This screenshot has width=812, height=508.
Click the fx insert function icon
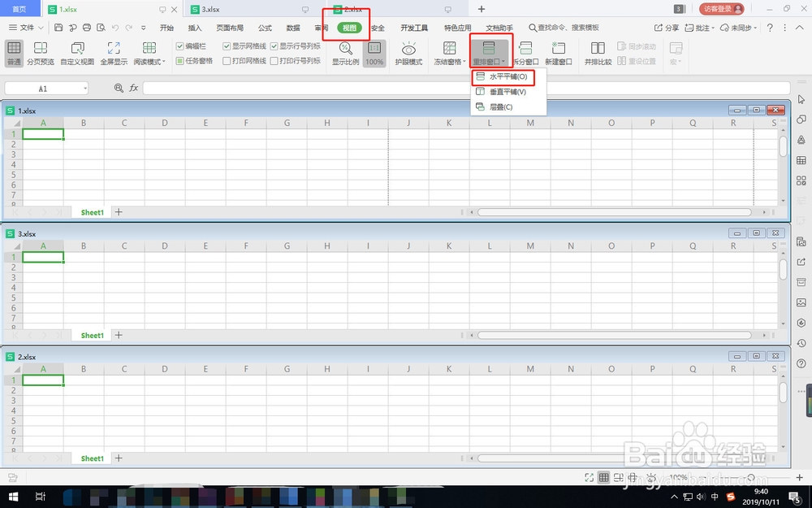click(x=134, y=88)
